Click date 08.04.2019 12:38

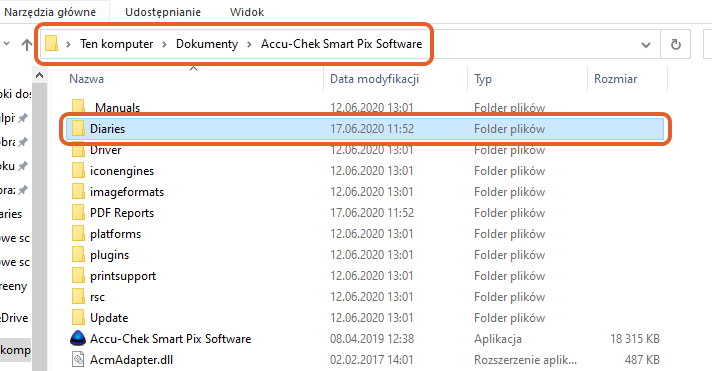[x=372, y=338]
